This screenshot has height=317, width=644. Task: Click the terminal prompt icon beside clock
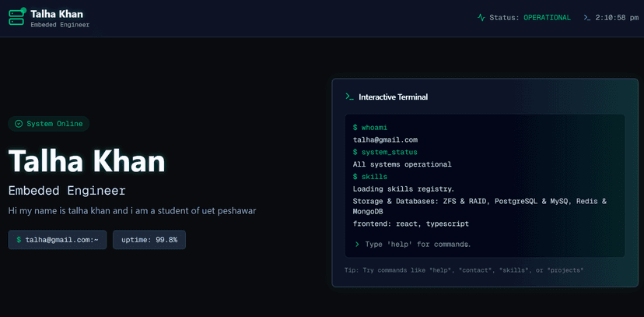587,18
